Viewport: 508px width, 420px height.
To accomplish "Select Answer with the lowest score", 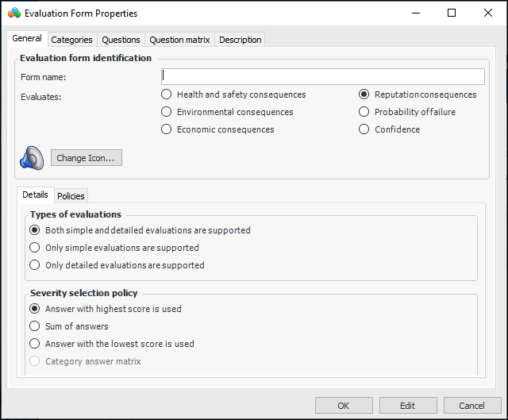I will pos(35,344).
